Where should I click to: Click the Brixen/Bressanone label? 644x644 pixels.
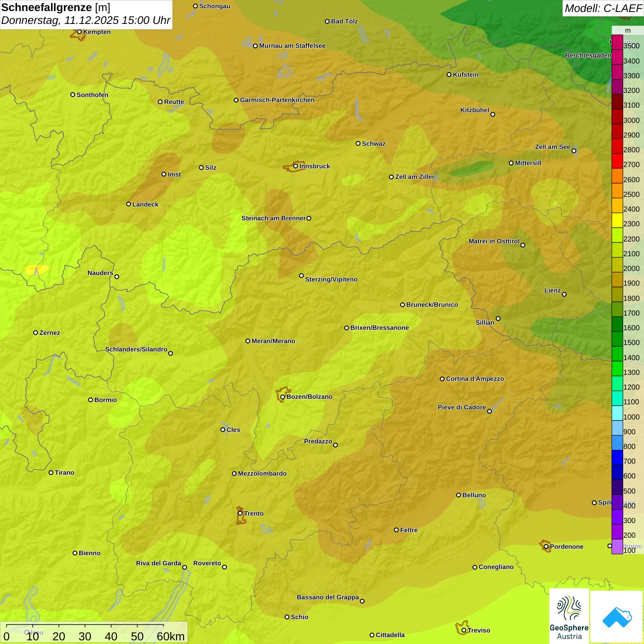[x=379, y=328]
